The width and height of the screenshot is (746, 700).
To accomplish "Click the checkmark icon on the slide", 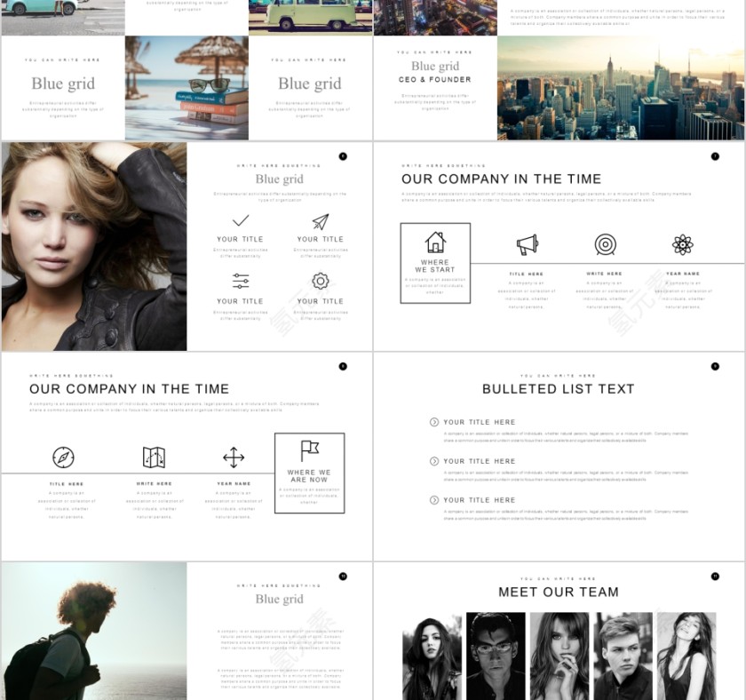I will (241, 221).
